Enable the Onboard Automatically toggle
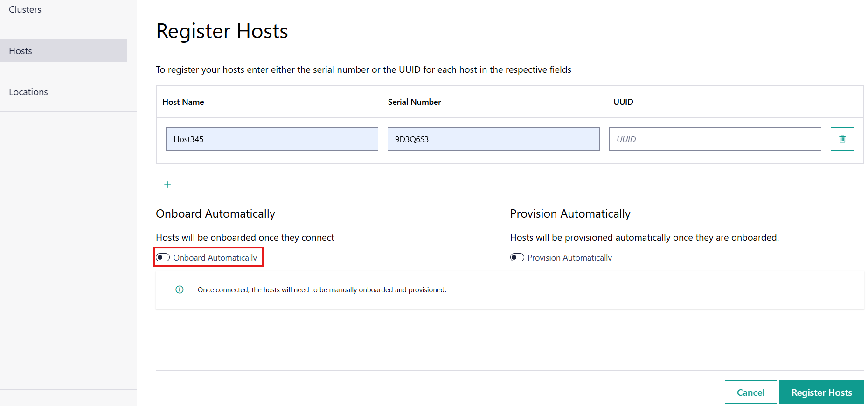The width and height of the screenshot is (868, 406). pos(163,257)
